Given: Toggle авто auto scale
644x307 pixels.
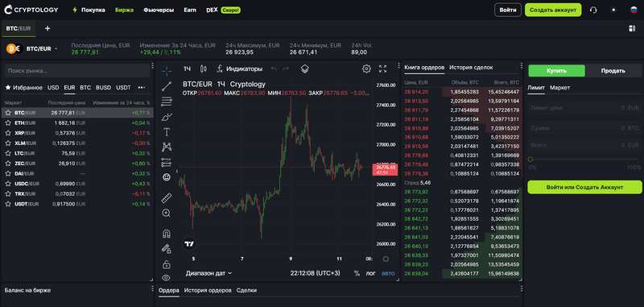Looking at the screenshot, I should [x=388, y=273].
